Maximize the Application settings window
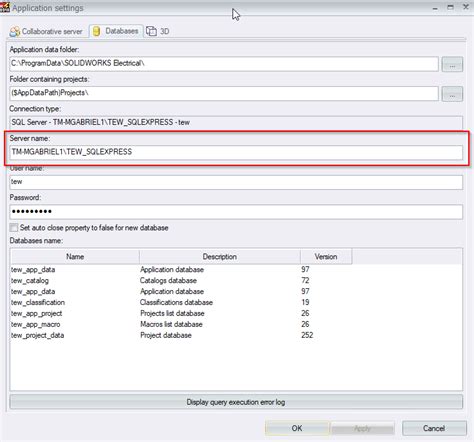The height and width of the screenshot is (442, 474). [x=450, y=7]
